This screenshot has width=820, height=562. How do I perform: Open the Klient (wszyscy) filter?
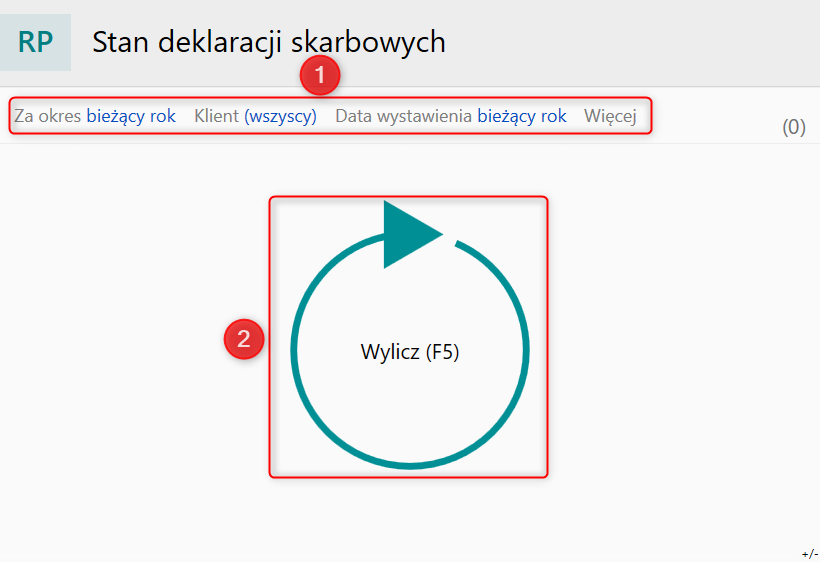[255, 116]
